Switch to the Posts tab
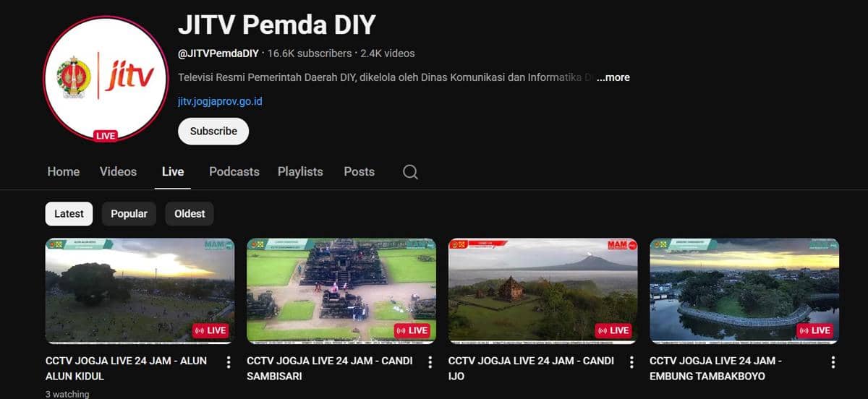The width and height of the screenshot is (868, 399). pyautogui.click(x=359, y=172)
